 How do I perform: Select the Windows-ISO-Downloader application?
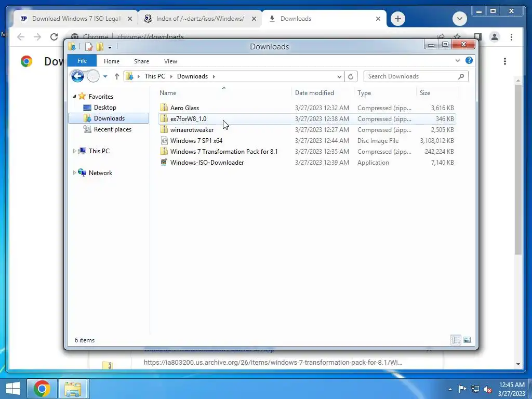[x=307, y=162]
